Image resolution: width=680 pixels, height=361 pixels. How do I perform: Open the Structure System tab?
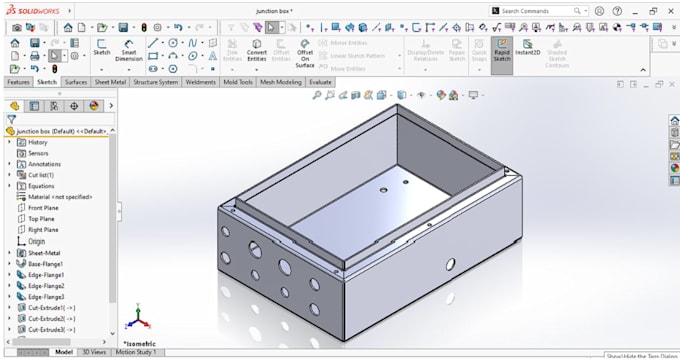click(156, 82)
